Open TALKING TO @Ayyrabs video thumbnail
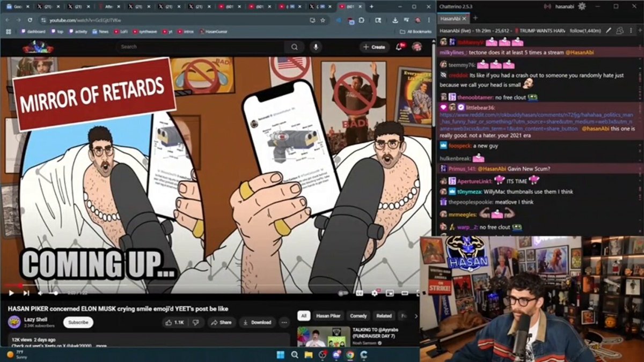Viewport: 644px width, 362px height. (x=323, y=337)
